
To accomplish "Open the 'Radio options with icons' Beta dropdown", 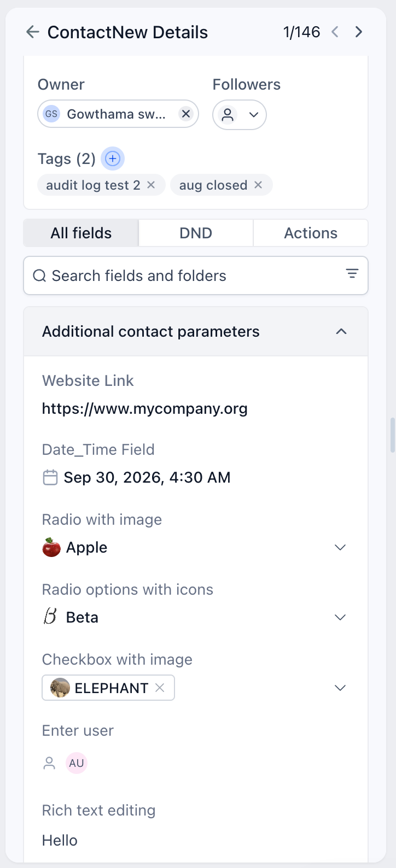I will click(340, 618).
